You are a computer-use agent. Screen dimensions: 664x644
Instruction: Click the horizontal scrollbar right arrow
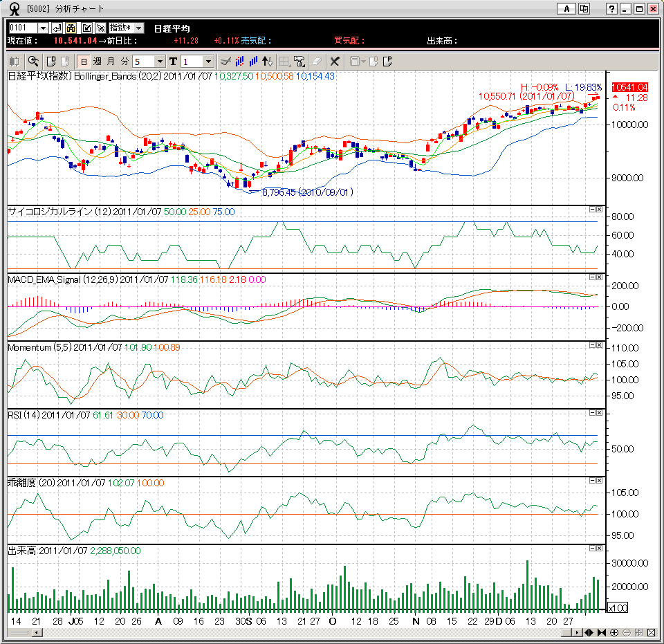577,632
